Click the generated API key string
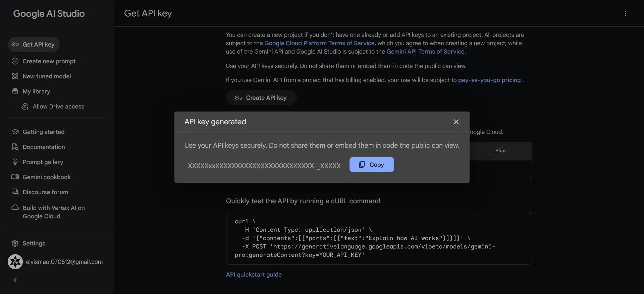 [x=264, y=165]
